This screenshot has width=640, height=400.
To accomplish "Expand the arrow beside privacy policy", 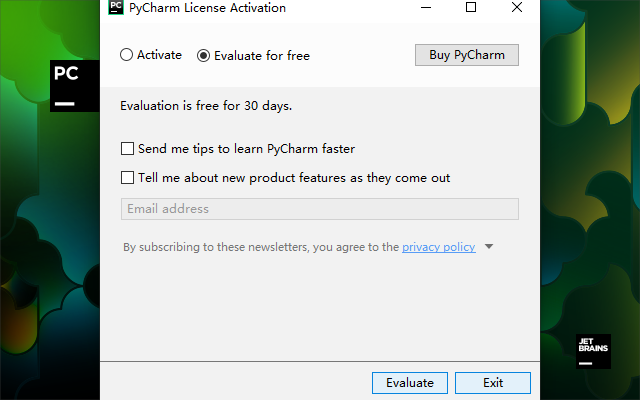I will pos(489,246).
